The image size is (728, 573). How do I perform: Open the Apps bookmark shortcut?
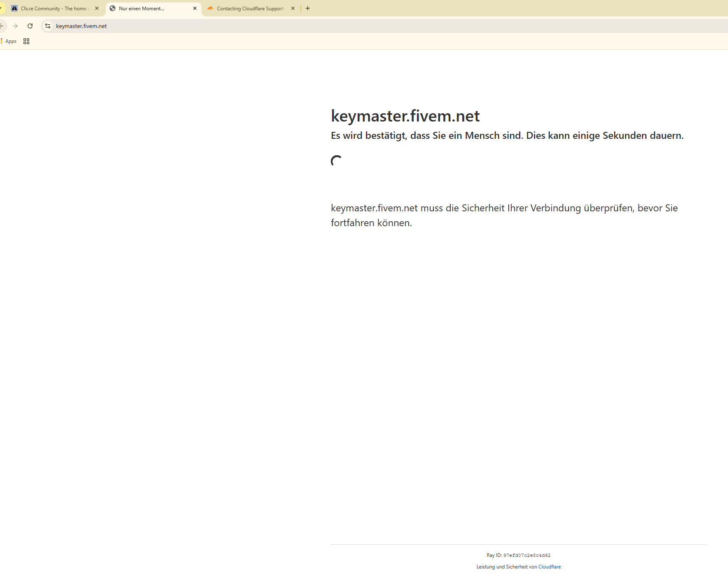[9, 41]
